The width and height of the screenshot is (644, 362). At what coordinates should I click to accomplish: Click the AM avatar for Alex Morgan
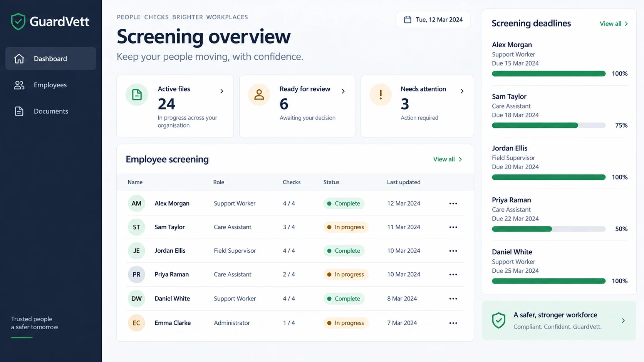(x=136, y=204)
